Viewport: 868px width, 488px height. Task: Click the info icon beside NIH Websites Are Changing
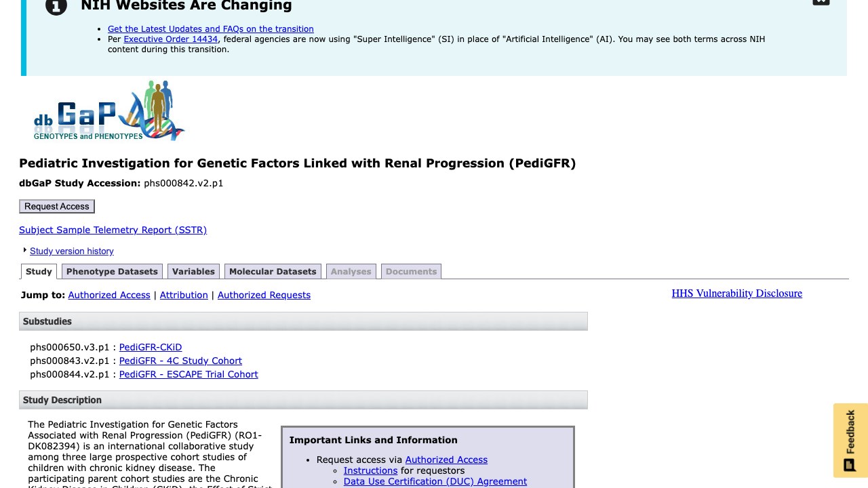tap(56, 6)
